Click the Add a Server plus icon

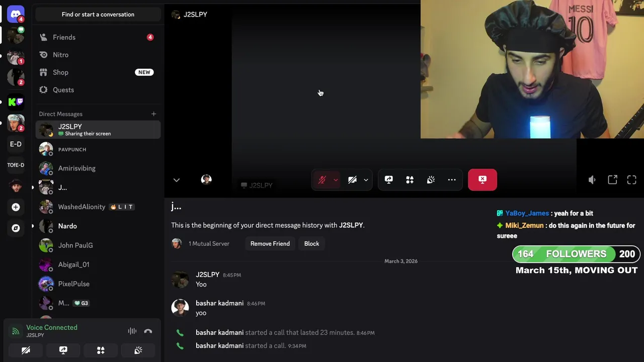click(x=16, y=207)
